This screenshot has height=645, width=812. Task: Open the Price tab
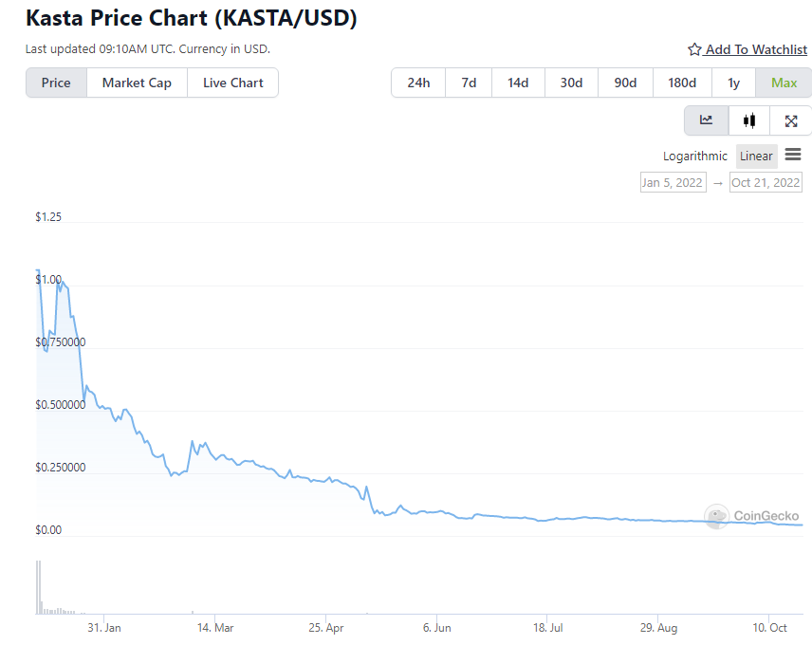(x=56, y=83)
